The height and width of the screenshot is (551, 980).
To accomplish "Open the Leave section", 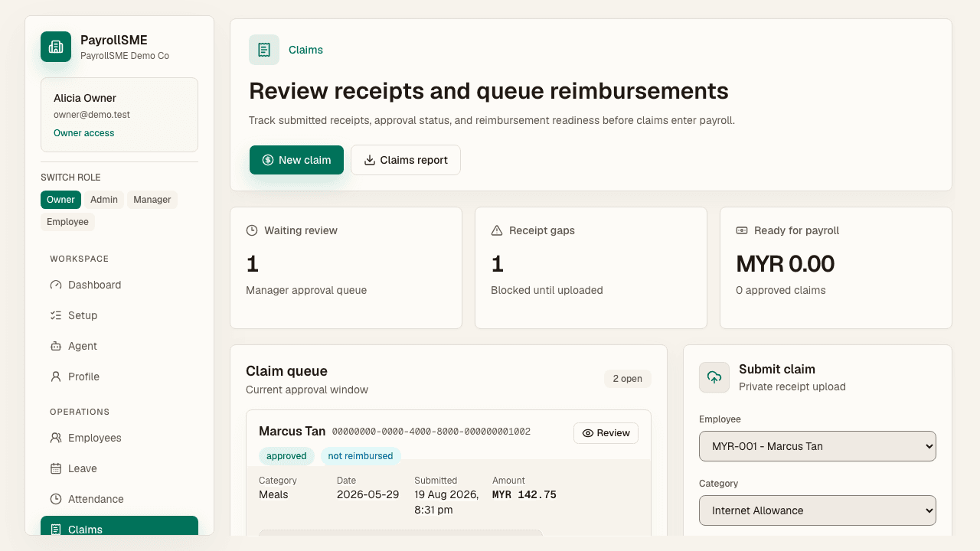I will pyautogui.click(x=119, y=468).
